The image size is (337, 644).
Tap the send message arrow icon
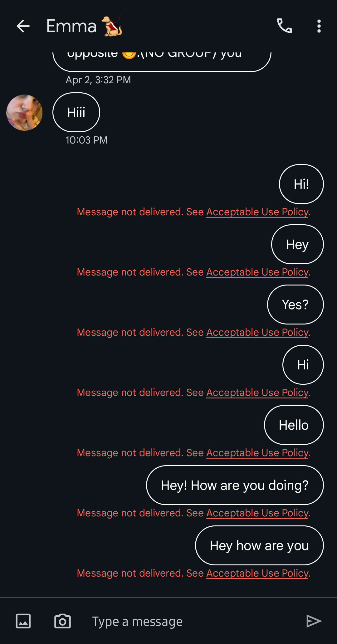click(314, 621)
